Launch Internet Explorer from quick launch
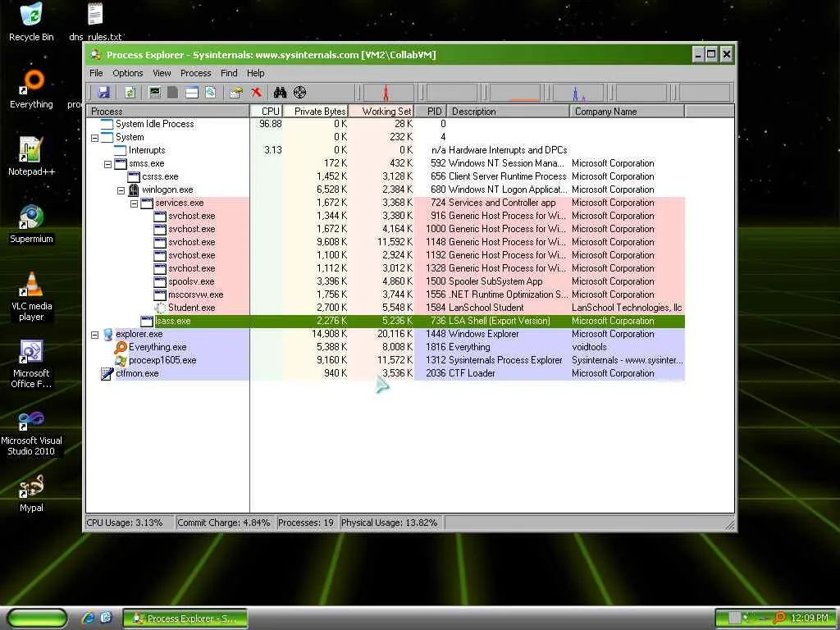 click(x=88, y=618)
